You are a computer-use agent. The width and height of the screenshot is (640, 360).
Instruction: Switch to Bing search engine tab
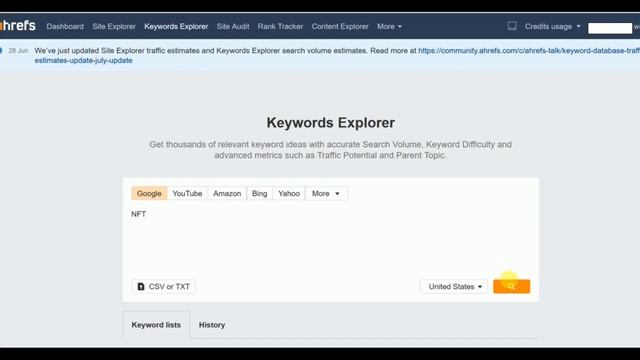tap(260, 193)
